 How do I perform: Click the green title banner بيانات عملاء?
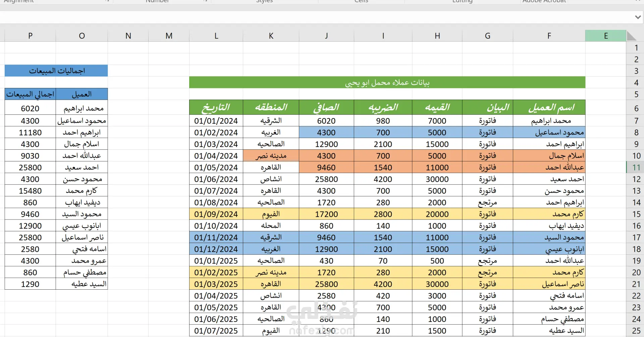click(387, 83)
